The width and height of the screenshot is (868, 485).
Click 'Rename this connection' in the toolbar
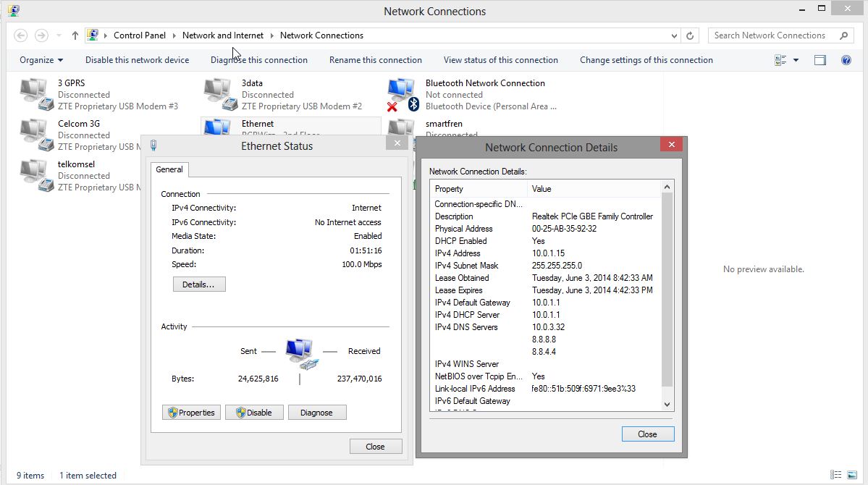376,60
